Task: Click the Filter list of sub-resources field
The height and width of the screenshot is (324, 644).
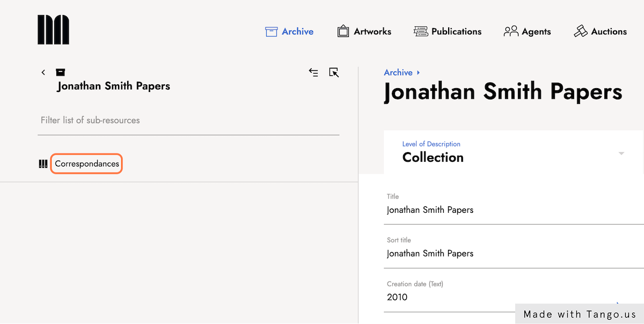Action: coord(190,120)
